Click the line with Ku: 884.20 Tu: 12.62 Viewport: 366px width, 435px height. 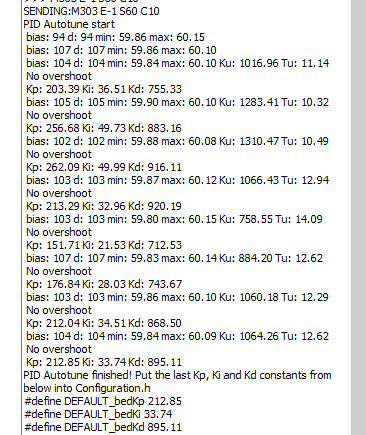pyautogui.click(x=175, y=258)
